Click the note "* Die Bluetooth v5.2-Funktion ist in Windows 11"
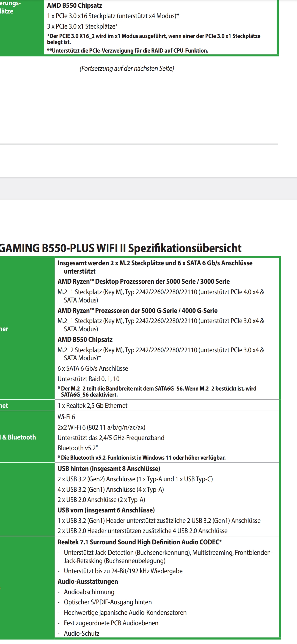The image size is (297, 644). (x=141, y=458)
